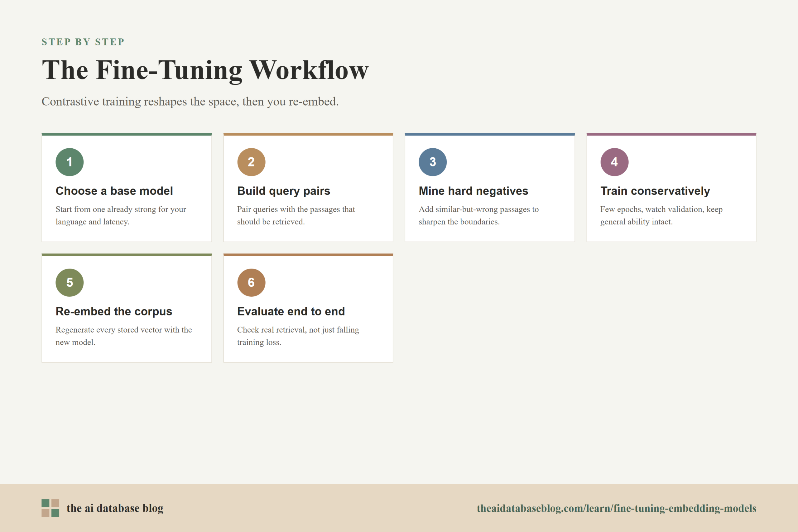
Task: Click the checkered blog logo icon
Action: [50, 508]
